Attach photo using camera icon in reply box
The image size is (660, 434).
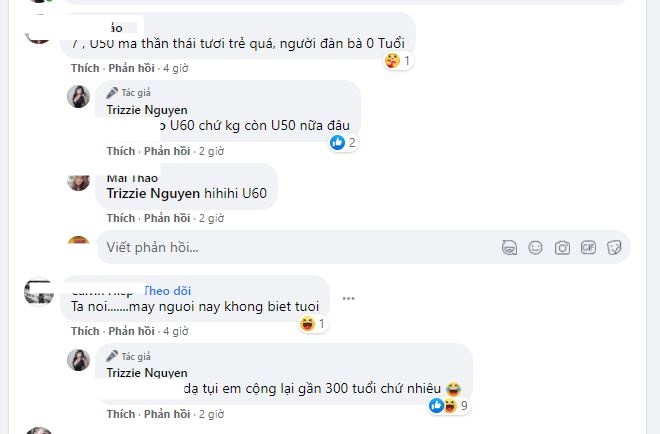point(562,248)
